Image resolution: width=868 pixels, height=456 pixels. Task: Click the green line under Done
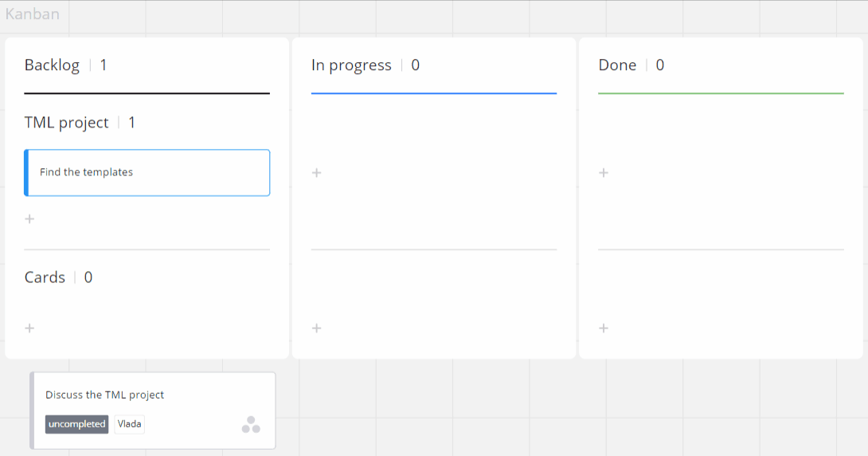tap(721, 93)
